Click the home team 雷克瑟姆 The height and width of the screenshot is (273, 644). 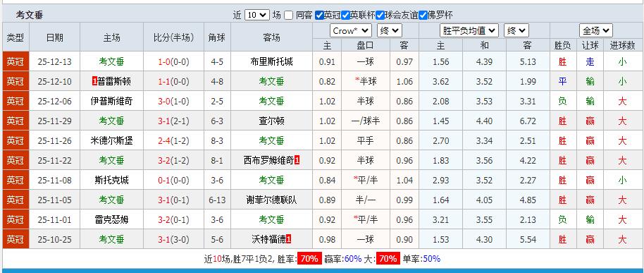112,219
